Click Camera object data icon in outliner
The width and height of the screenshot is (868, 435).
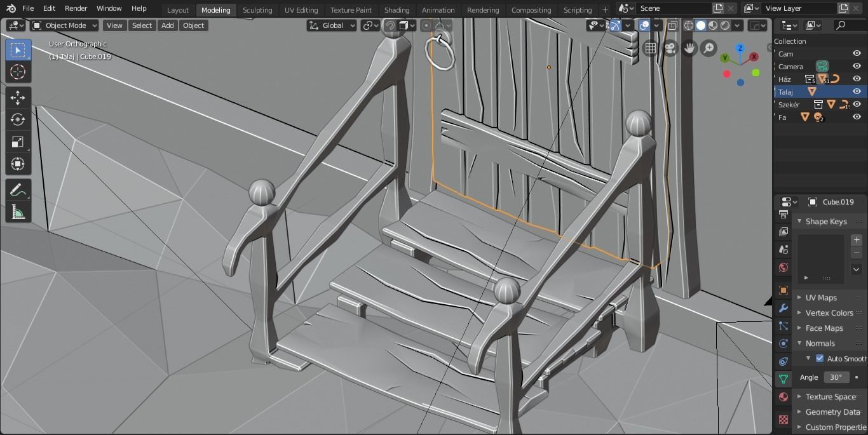pos(822,66)
